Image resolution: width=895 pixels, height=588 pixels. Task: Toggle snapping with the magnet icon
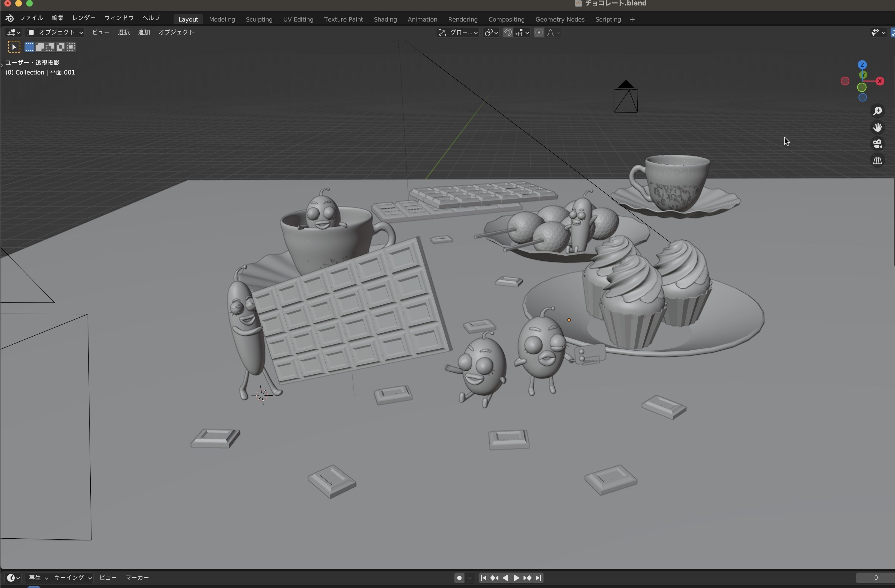[x=507, y=33]
